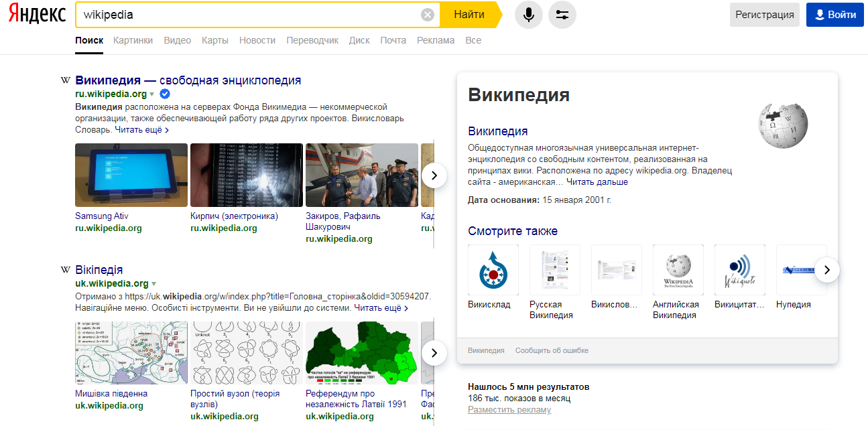This screenshot has width=868, height=430.
Task: Expand the dropdown arrow next to ru.wikipedia.org
Action: tap(152, 94)
